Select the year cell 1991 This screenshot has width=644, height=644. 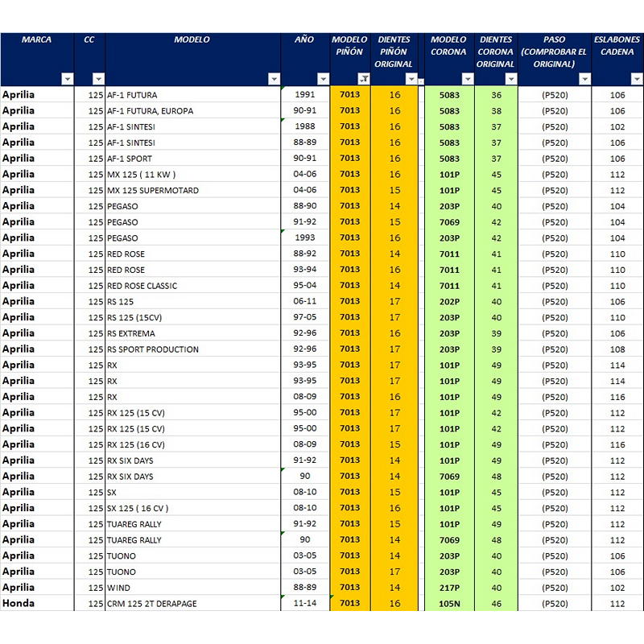(305, 95)
